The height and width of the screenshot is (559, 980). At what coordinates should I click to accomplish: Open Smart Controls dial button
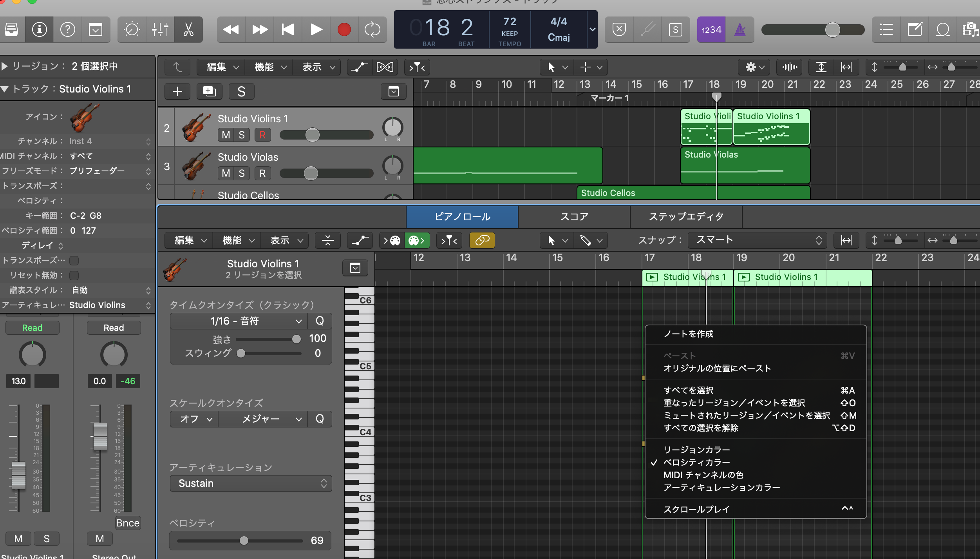(x=132, y=29)
